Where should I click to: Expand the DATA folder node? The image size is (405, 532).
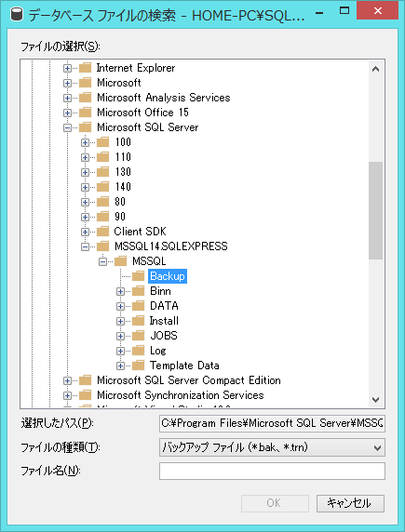point(120,306)
